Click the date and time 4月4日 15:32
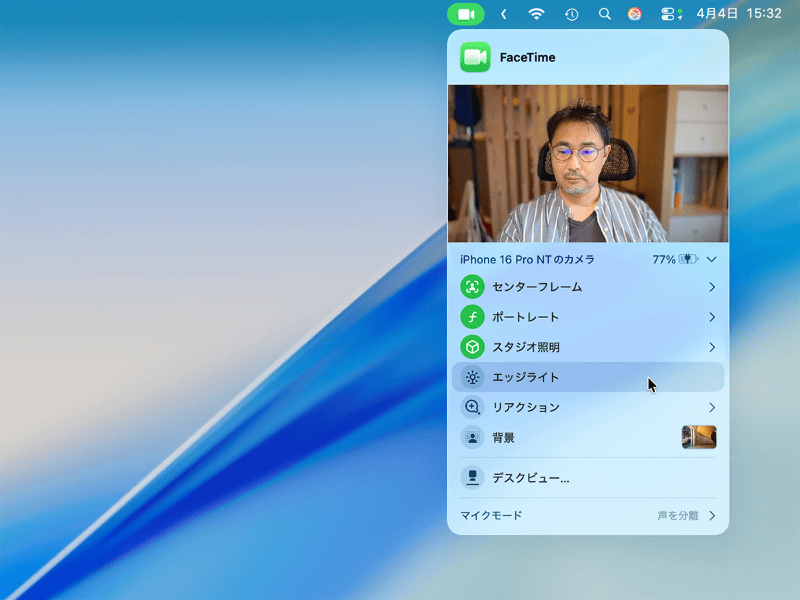800x600 pixels. tap(739, 13)
